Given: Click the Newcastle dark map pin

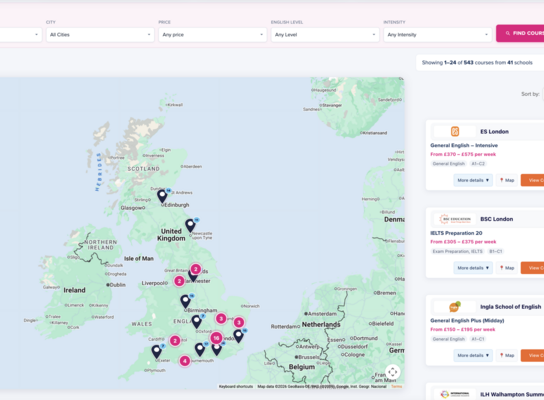Looking at the screenshot, I should coord(190,225).
